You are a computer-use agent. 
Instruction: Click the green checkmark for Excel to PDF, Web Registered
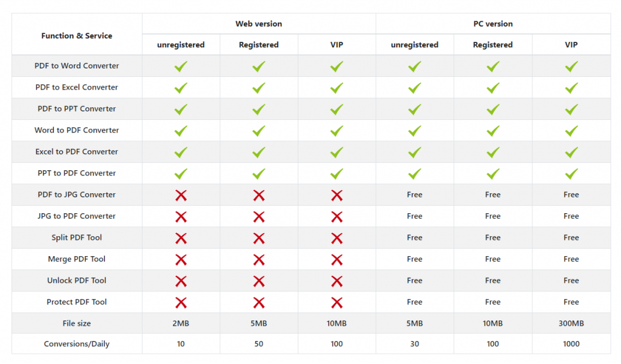(x=259, y=152)
